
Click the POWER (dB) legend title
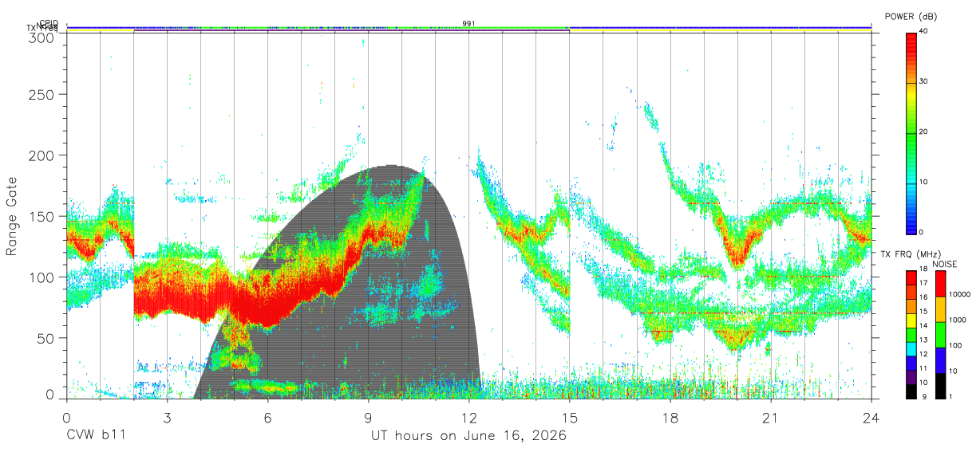click(x=911, y=17)
